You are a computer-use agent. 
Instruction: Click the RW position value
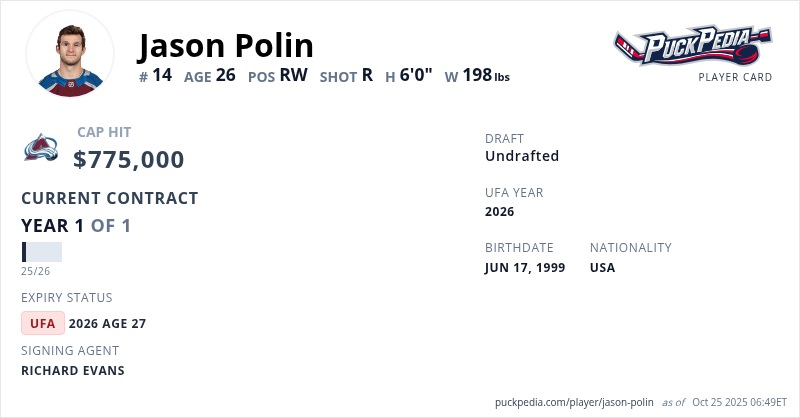[x=293, y=75]
